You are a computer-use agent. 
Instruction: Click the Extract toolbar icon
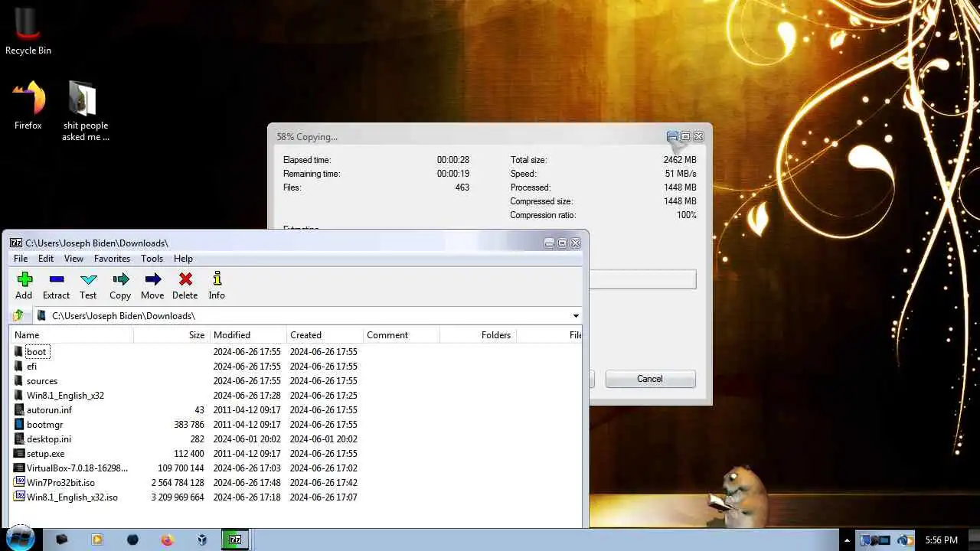(x=56, y=279)
